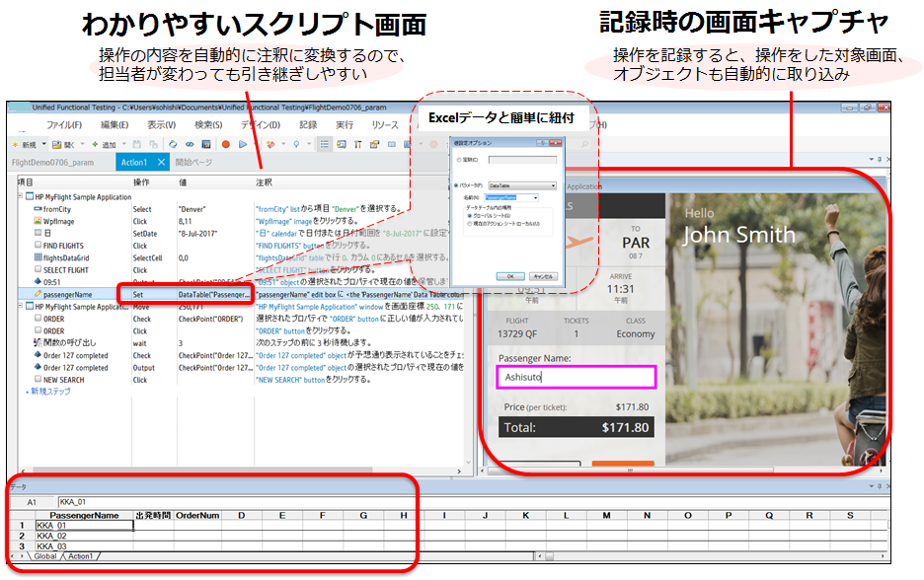Open the File (ファイル) menu
The image size is (924, 580).
point(64,125)
